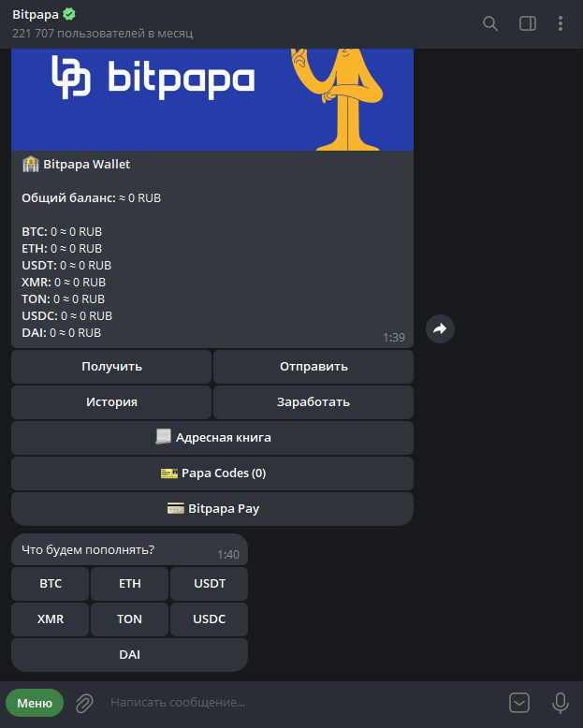Attach a file with paperclip icon
The width and height of the screenshot is (583, 728).
pos(84,703)
